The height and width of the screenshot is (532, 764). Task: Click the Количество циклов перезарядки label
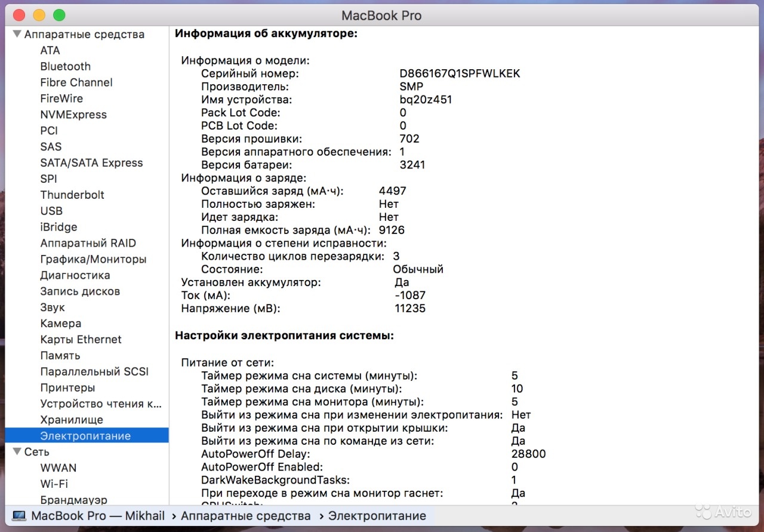point(293,257)
